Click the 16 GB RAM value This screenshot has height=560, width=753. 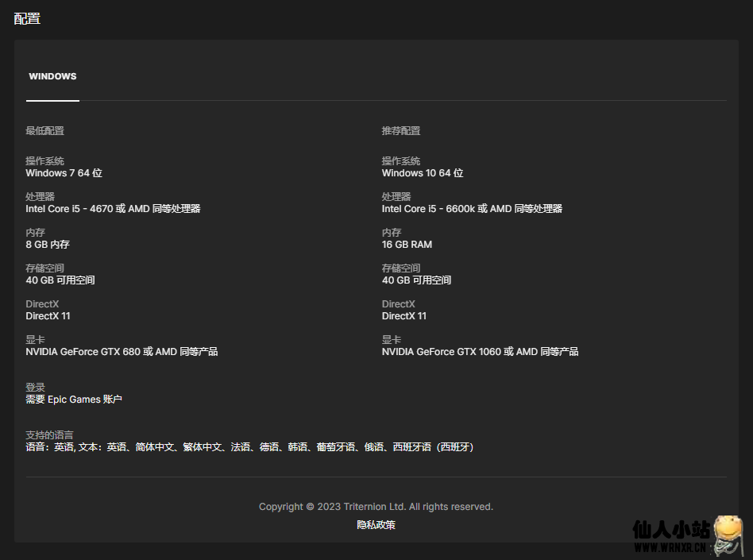click(x=407, y=245)
